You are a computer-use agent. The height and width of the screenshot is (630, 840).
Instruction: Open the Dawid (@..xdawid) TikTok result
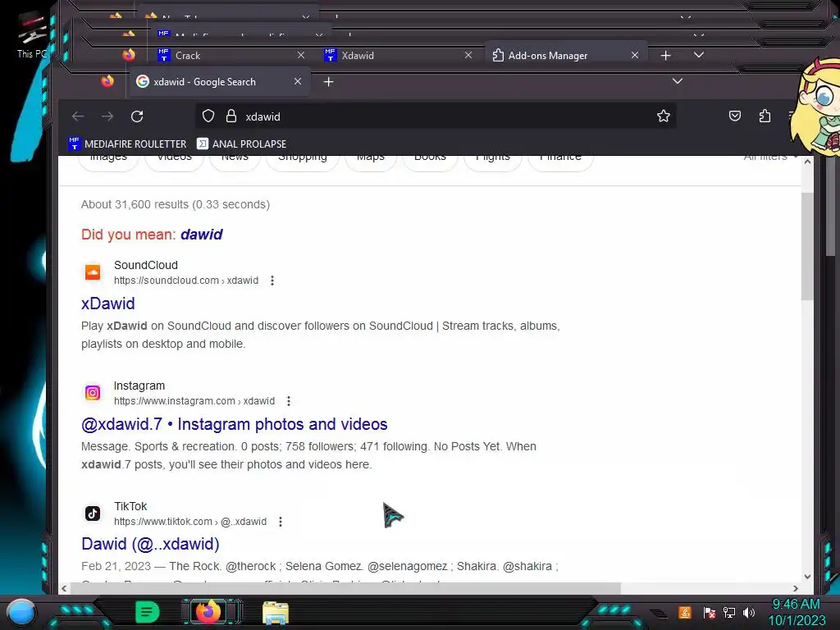(150, 544)
